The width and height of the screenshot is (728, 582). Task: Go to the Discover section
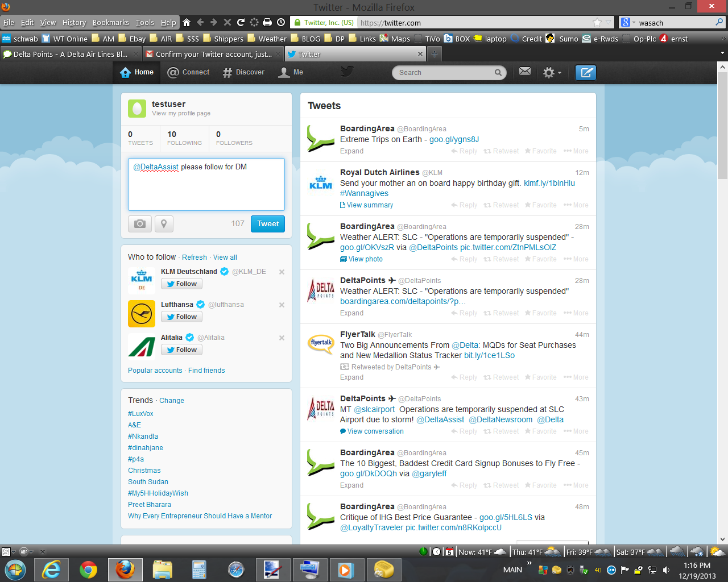(243, 72)
